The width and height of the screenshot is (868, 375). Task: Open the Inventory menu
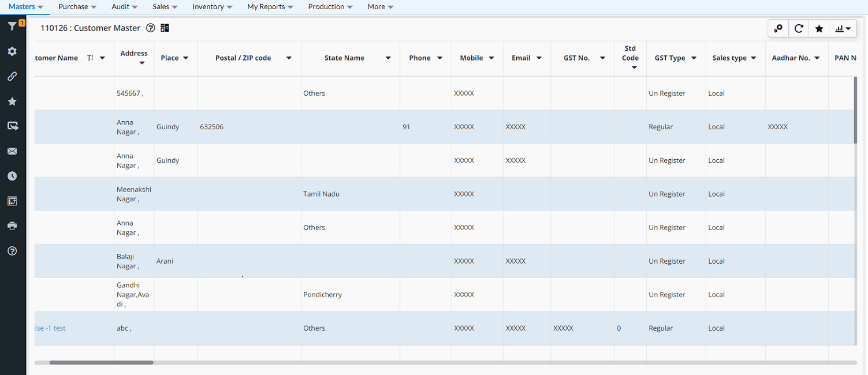coord(213,7)
